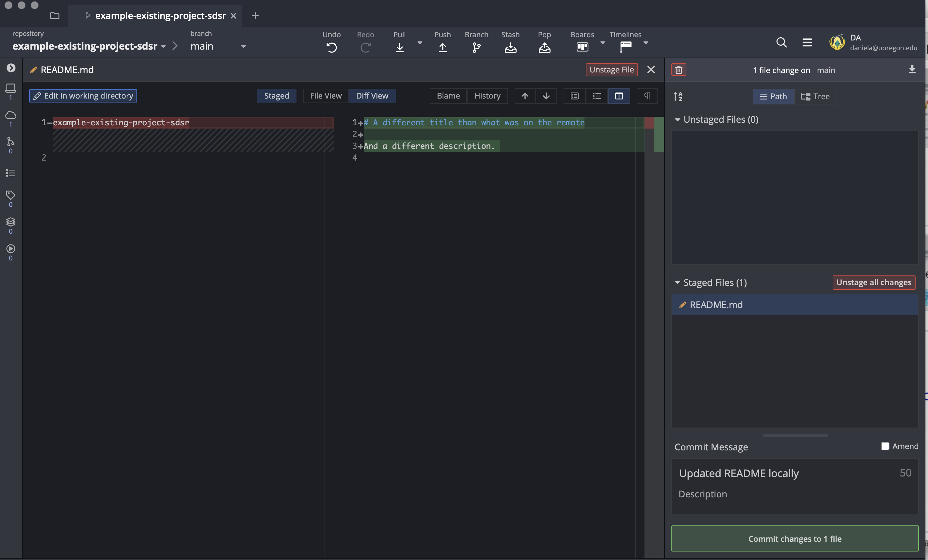
Task: Switch to split view layout
Action: click(619, 96)
